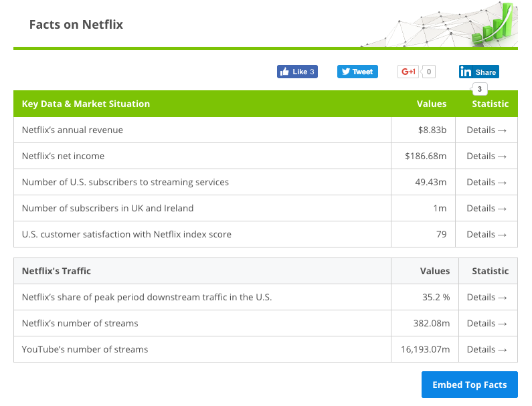Viewport: 532px width, 406px height.
Task: Open Details for U.S. streaming subscribers
Action: pos(486,182)
